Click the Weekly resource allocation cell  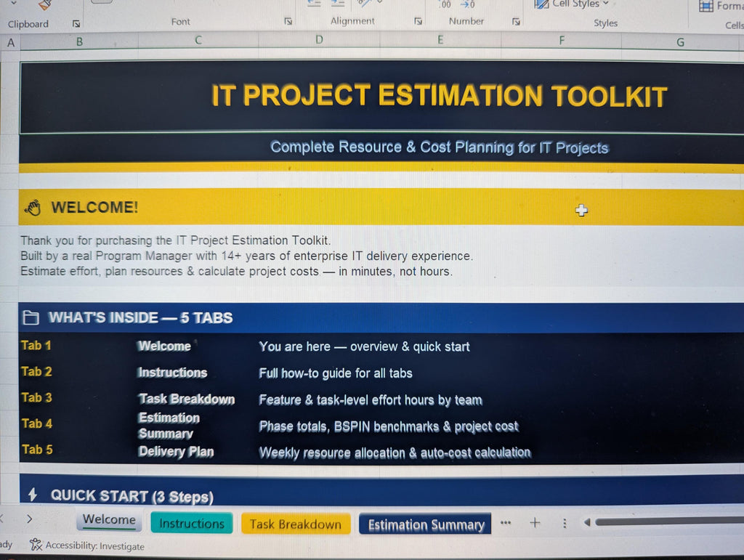tap(395, 453)
